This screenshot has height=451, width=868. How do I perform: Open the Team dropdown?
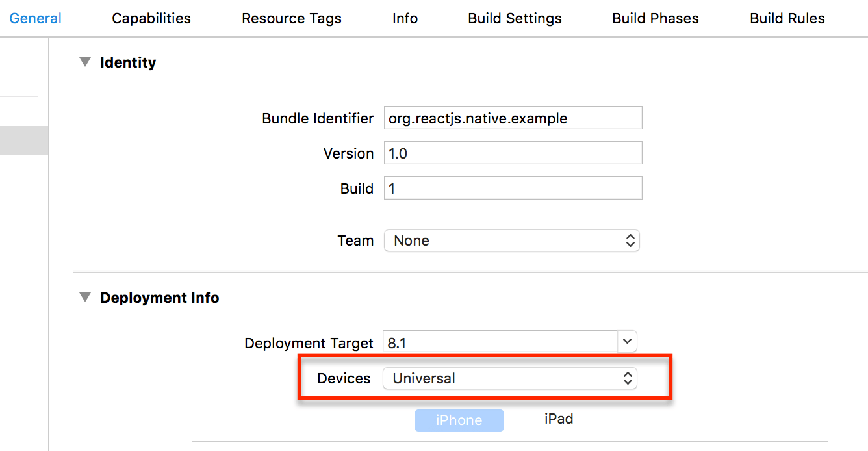(512, 240)
